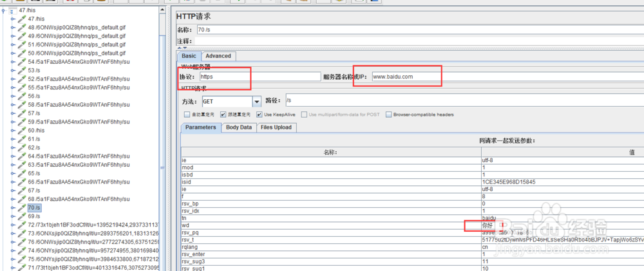The image size is (644, 271).
Task: Select tree row 55 /5a1Fazu8AA54nxGko9WTAnF6hhy/su
Action: (x=79, y=88)
